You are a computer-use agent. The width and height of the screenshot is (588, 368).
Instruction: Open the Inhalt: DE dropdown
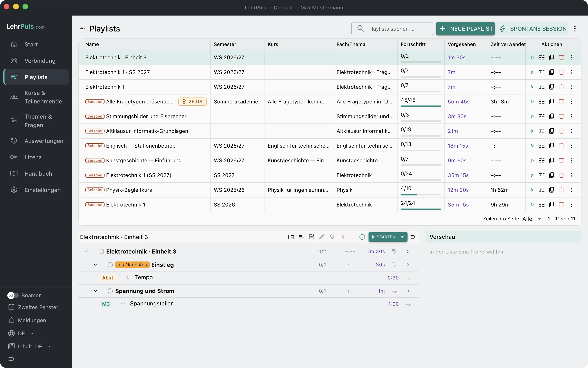tap(30, 346)
